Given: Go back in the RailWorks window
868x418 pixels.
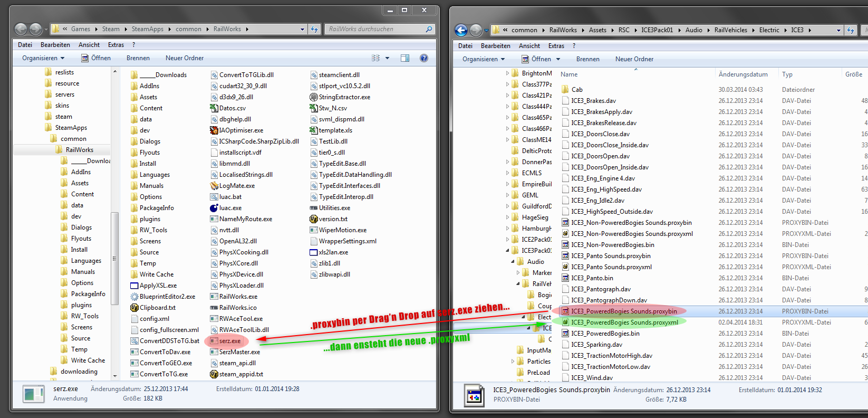Looking at the screenshot, I should (21, 29).
